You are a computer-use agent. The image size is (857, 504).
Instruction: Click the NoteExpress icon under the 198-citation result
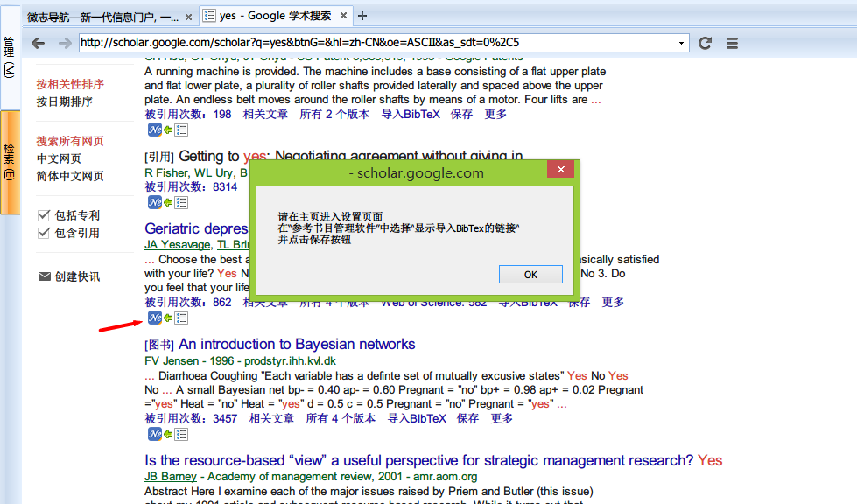tap(155, 129)
